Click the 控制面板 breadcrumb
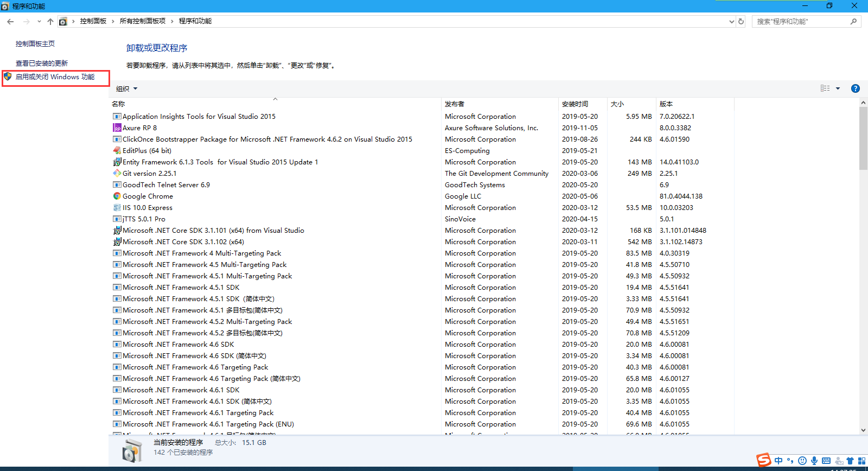 click(93, 21)
